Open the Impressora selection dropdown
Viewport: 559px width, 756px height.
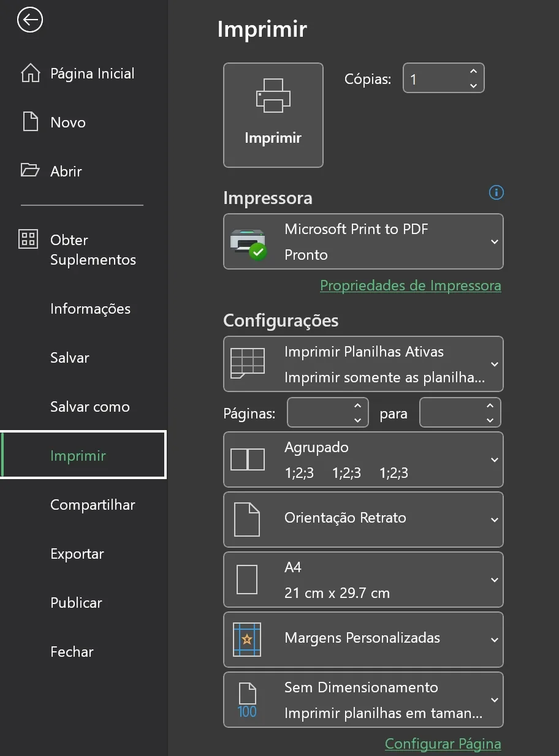[494, 241]
